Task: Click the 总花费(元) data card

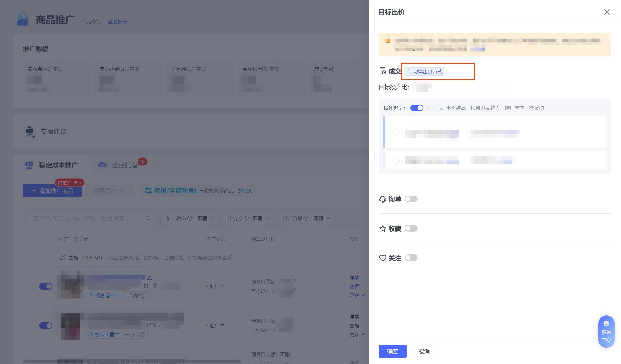Action: coord(57,79)
